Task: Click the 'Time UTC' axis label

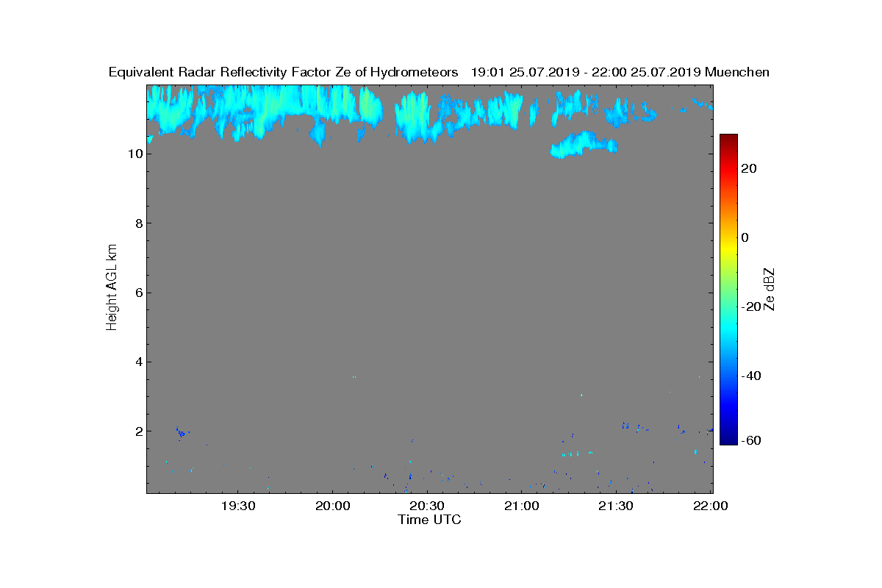Action: 430,520
